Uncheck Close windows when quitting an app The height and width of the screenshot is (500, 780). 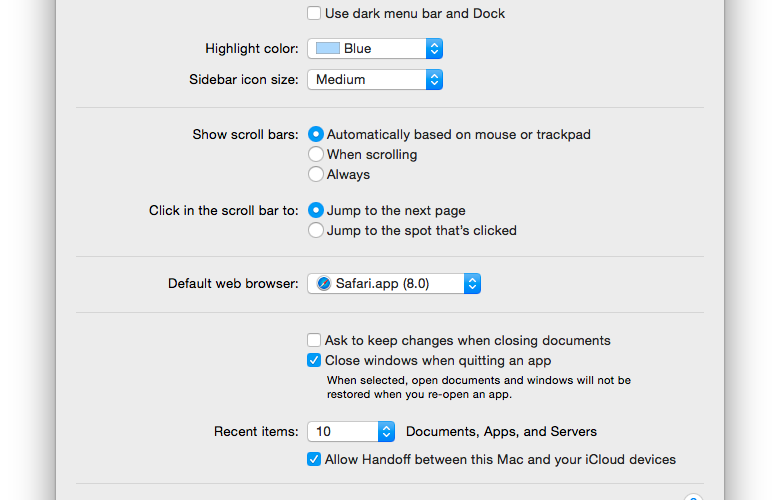[314, 360]
